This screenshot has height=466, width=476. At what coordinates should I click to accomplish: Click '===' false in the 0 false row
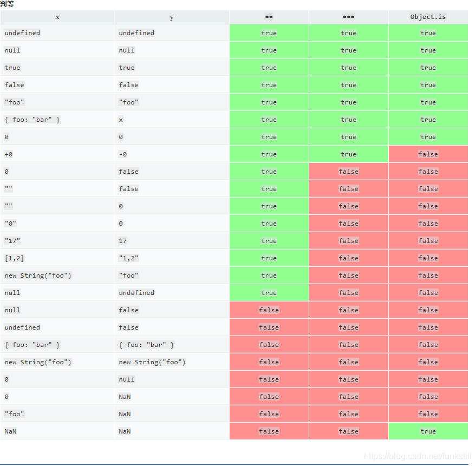coord(349,172)
